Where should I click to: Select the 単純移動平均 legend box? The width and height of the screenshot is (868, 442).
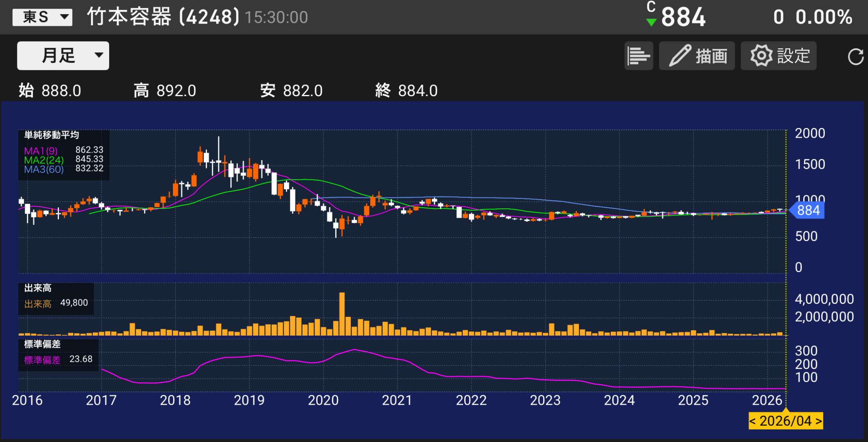[x=52, y=135]
